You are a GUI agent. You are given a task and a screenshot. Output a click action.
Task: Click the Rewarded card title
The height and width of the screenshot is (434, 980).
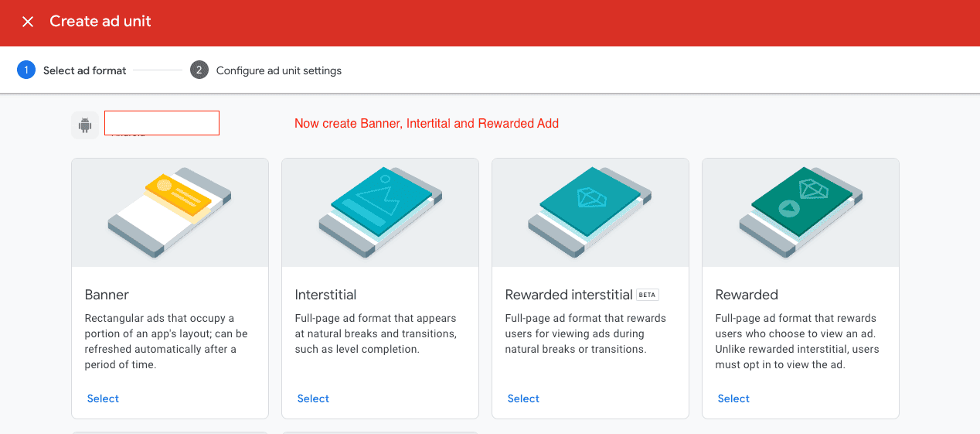[747, 295]
